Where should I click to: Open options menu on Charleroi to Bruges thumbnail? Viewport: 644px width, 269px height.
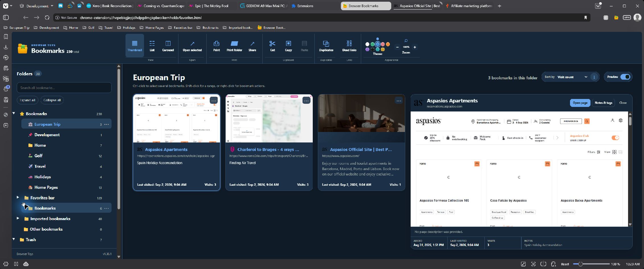coord(306,101)
